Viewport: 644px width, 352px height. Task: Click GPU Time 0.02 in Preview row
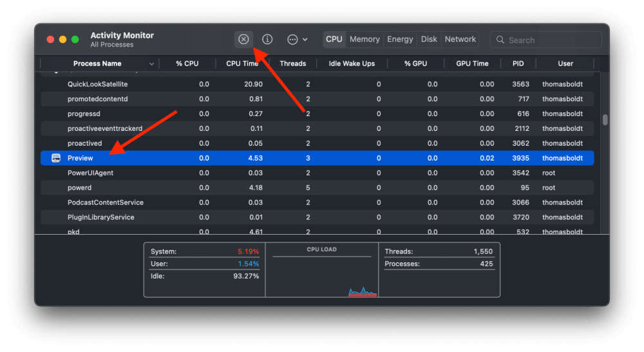pyautogui.click(x=487, y=159)
